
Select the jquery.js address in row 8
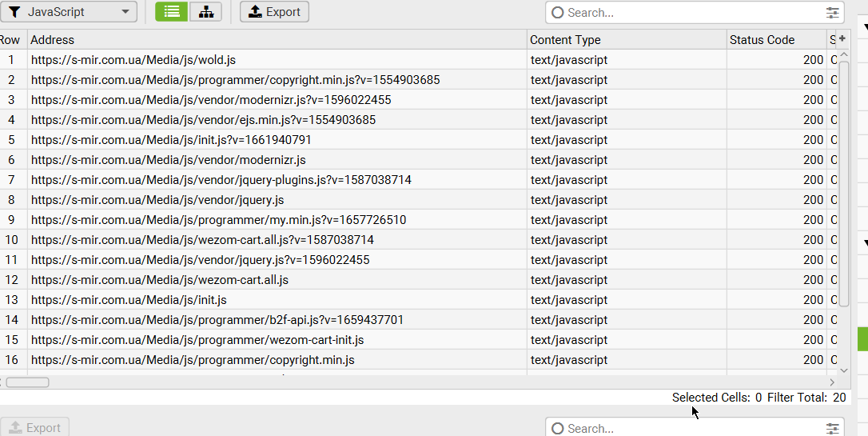coord(157,200)
